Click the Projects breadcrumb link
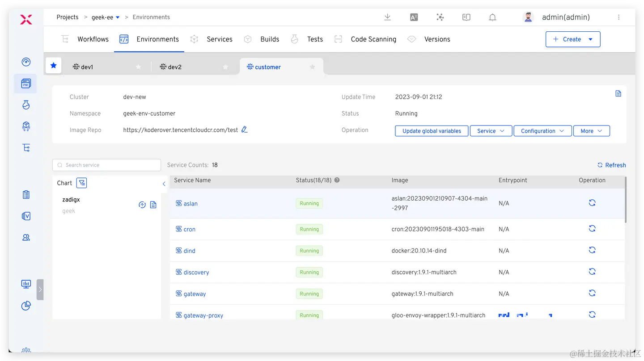 pos(68,17)
